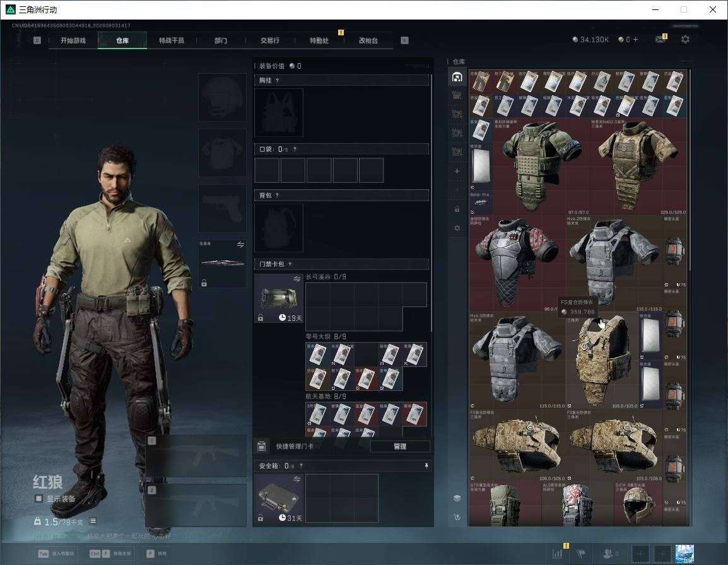Select the helmet equipment slot
The width and height of the screenshot is (728, 565).
point(222,98)
